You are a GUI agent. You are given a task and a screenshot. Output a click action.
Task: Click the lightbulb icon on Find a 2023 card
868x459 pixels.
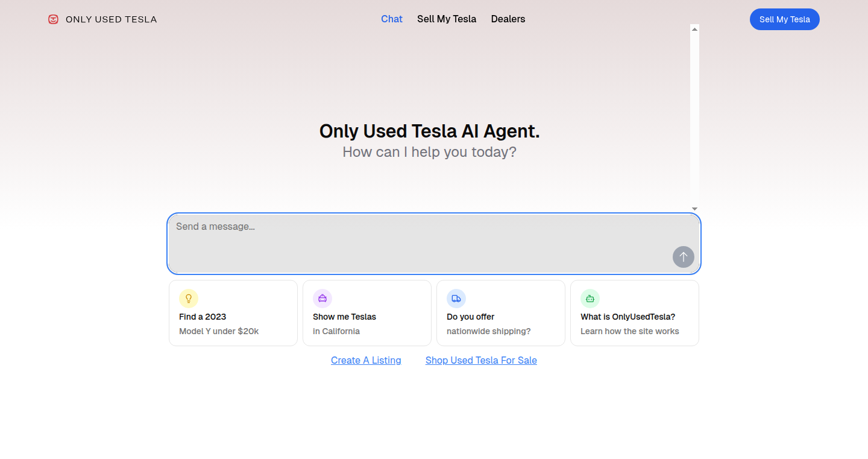pos(189,299)
